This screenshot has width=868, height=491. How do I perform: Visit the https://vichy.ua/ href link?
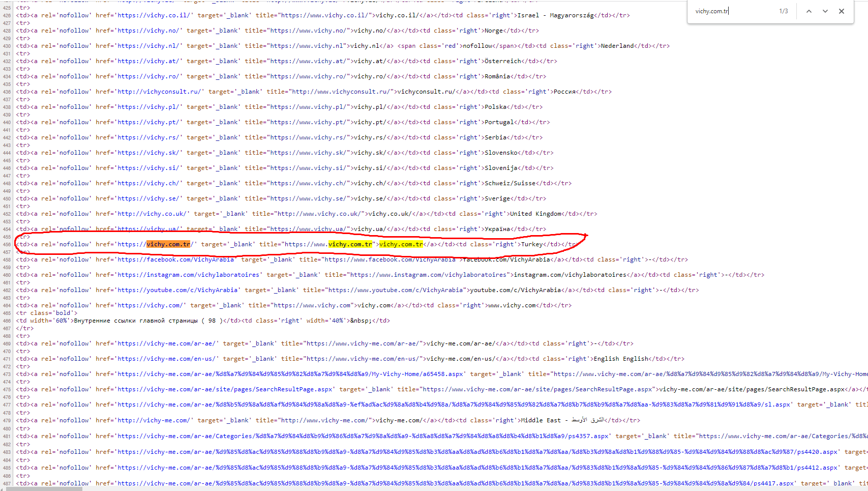pyautogui.click(x=148, y=229)
